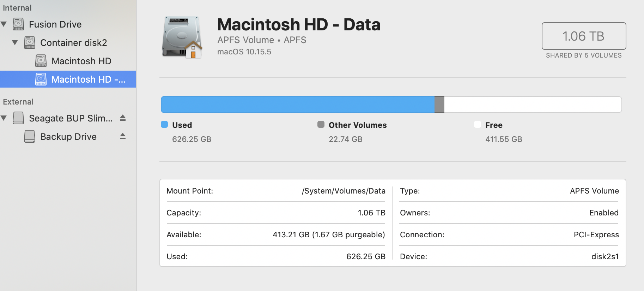The image size is (644, 291).
Task: Click the blue used portion of storage bar
Action: (298, 105)
